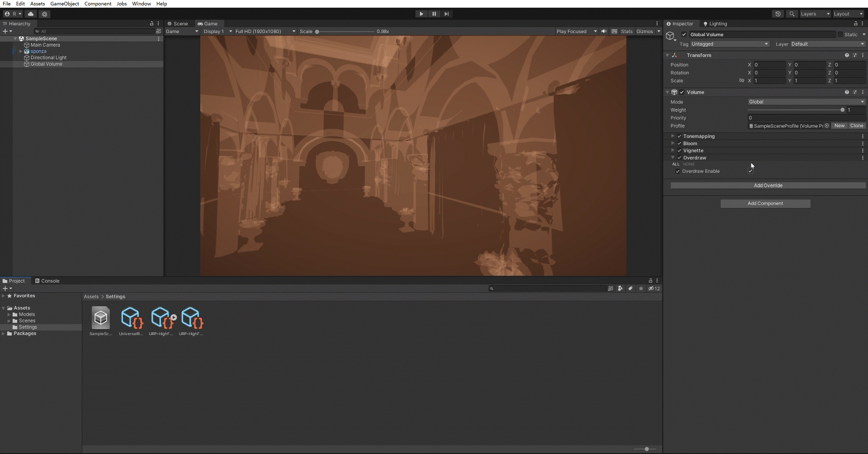Click the Game view shortcuts keyboard icon
Viewport: 868px width, 454px height.
pyautogui.click(x=614, y=31)
